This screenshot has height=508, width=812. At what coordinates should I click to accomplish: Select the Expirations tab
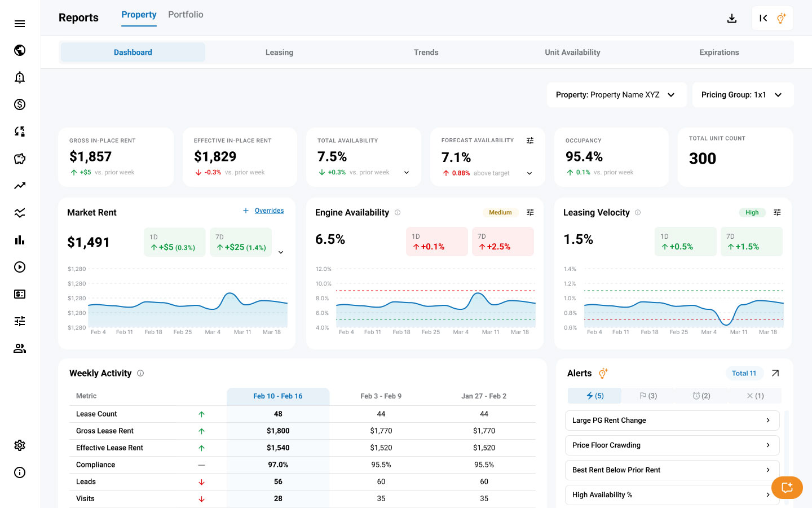coord(719,52)
